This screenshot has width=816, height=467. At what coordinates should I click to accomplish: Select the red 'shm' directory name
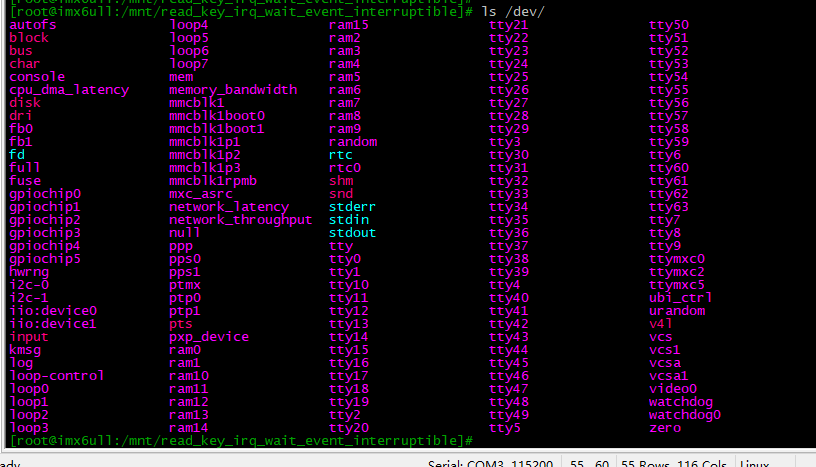(341, 181)
